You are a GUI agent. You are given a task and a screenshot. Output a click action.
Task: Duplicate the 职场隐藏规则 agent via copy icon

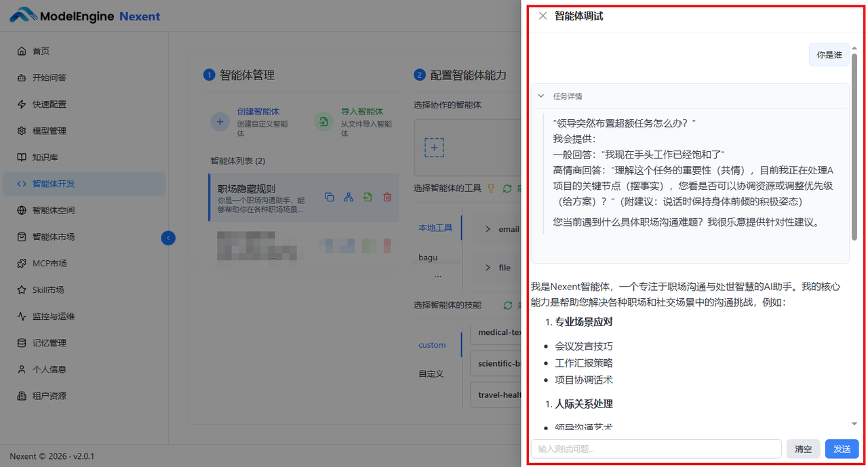tap(330, 197)
